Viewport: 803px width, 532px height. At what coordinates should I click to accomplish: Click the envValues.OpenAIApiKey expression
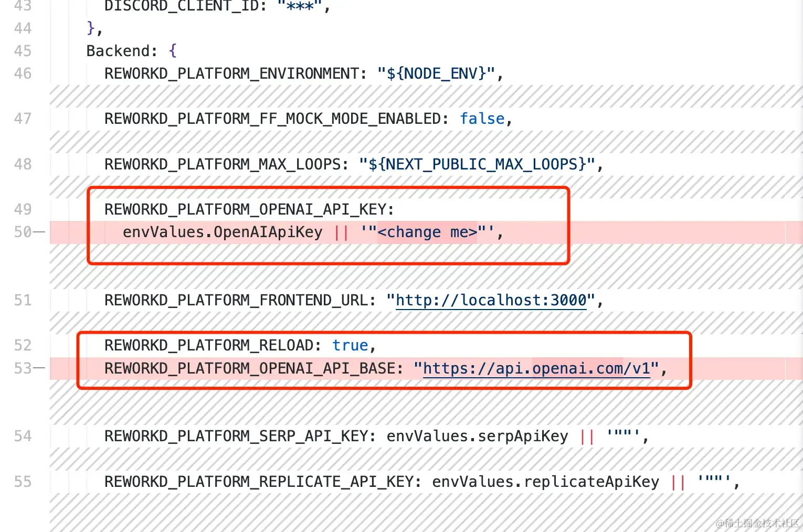coord(223,232)
